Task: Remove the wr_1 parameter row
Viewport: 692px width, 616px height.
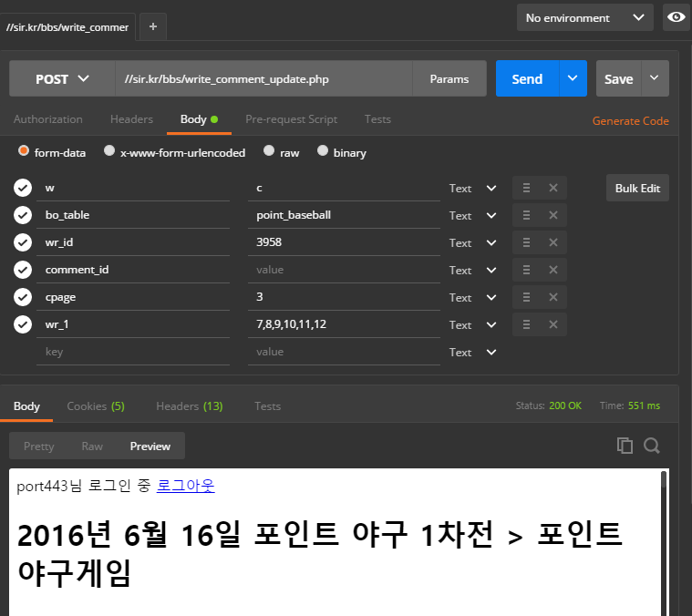Action: click(553, 325)
